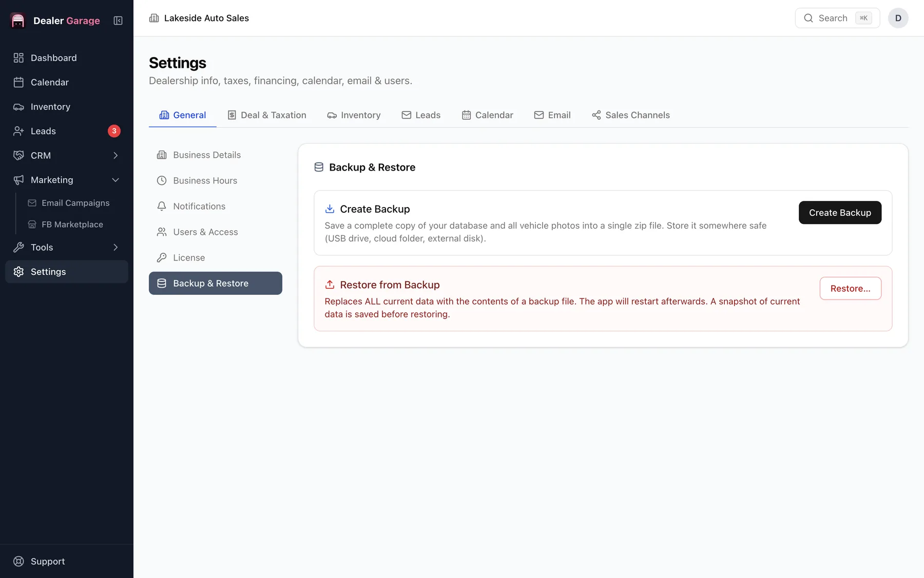Click the Dealer Garage logo icon

coord(18,21)
